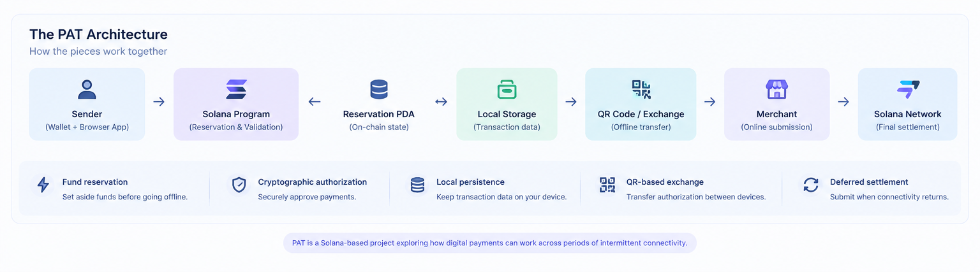Click the "(Online submission)" subtitle

pyautogui.click(x=776, y=127)
